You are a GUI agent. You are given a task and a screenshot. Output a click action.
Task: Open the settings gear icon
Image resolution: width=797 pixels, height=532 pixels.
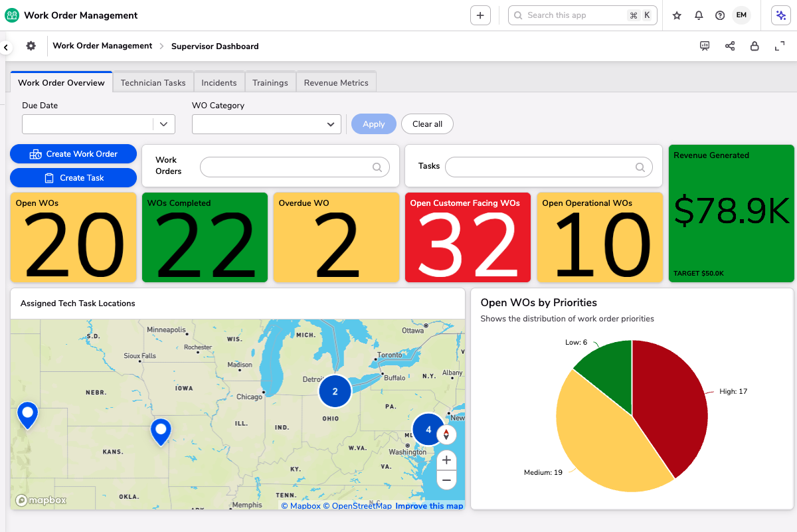click(31, 46)
